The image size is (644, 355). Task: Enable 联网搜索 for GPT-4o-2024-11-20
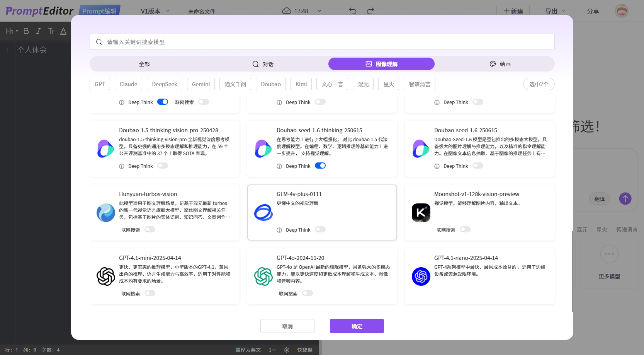click(x=307, y=293)
